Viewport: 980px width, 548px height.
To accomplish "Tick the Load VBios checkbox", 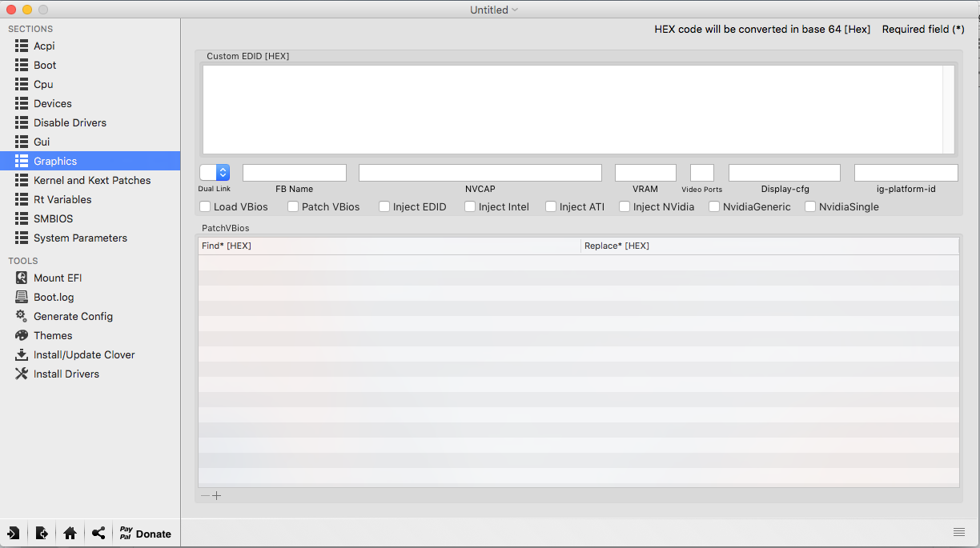I will (205, 206).
